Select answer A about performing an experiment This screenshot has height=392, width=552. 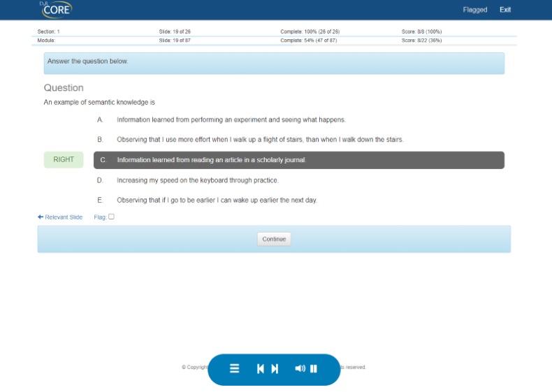tap(231, 119)
